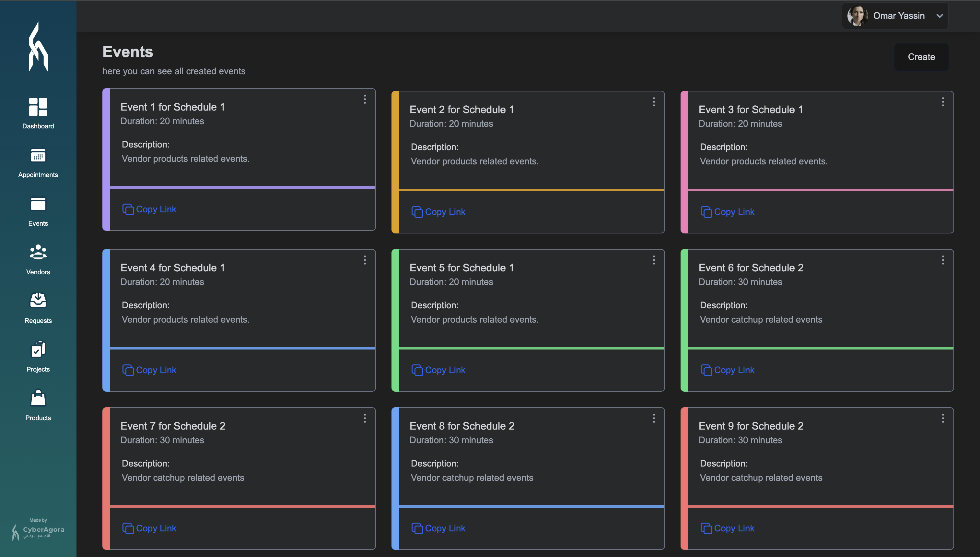The image size is (980, 557).
Task: Click title 'Event 9 for Schedule 2'
Action: 751,426
